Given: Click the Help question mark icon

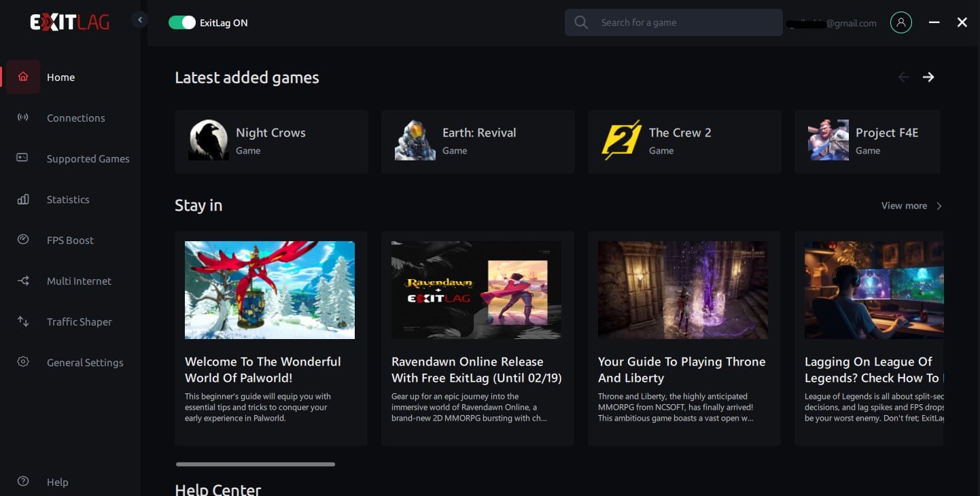Looking at the screenshot, I should coord(23,482).
